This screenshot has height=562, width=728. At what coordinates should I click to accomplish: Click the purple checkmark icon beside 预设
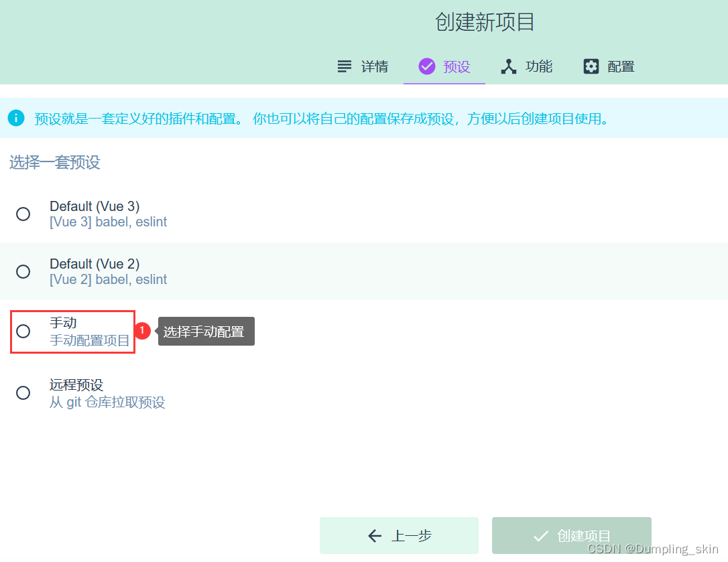coord(427,66)
